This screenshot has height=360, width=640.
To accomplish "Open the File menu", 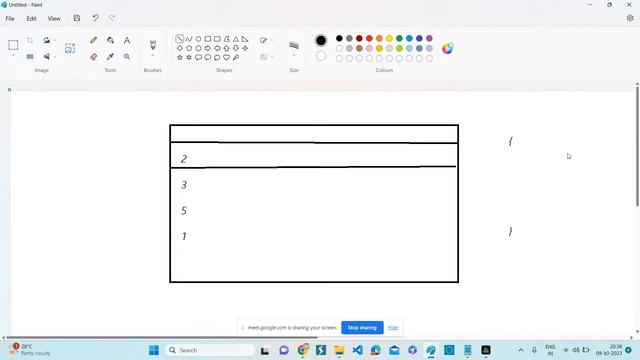I will coord(10,18).
